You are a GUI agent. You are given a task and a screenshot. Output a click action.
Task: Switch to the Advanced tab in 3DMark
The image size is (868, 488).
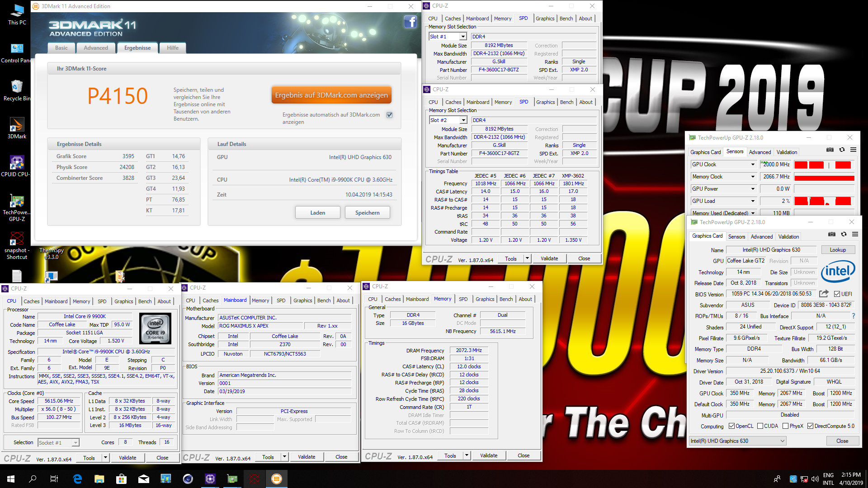[96, 48]
